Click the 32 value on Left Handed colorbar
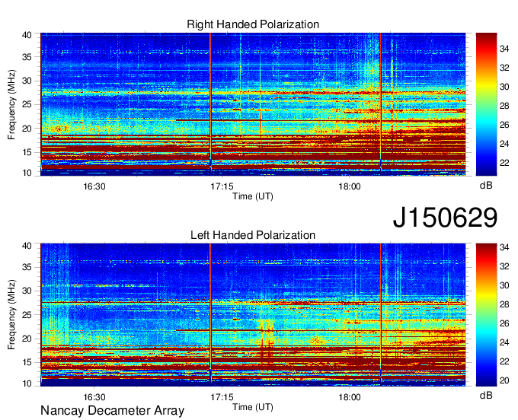Image resolution: width=518 pixels, height=420 pixels. [x=504, y=266]
